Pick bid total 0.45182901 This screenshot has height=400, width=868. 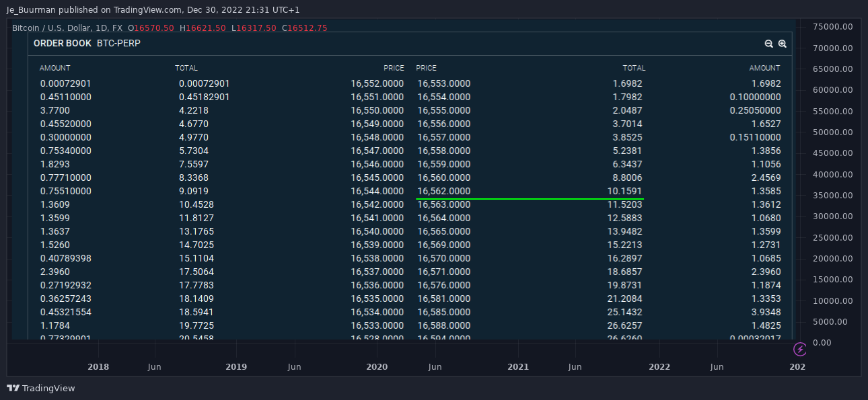[x=205, y=97]
